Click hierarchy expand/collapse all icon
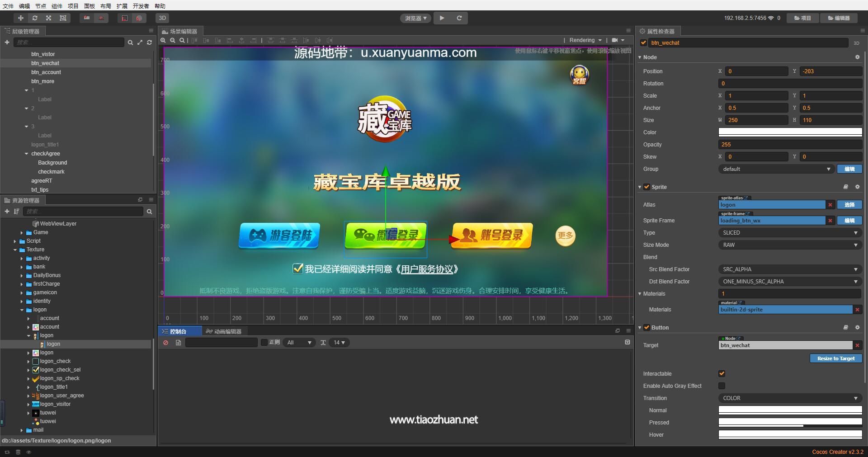 click(140, 42)
